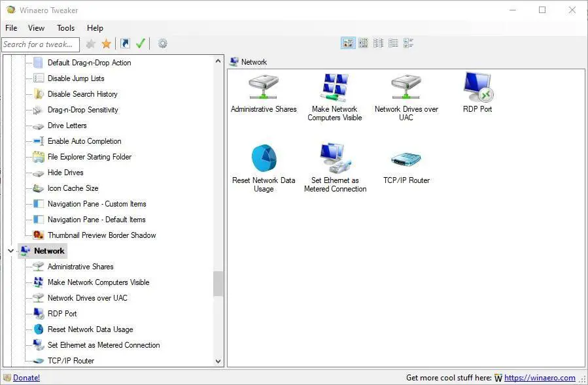This screenshot has width=588, height=385.
Task: Open the Tools menu
Action: click(x=65, y=27)
